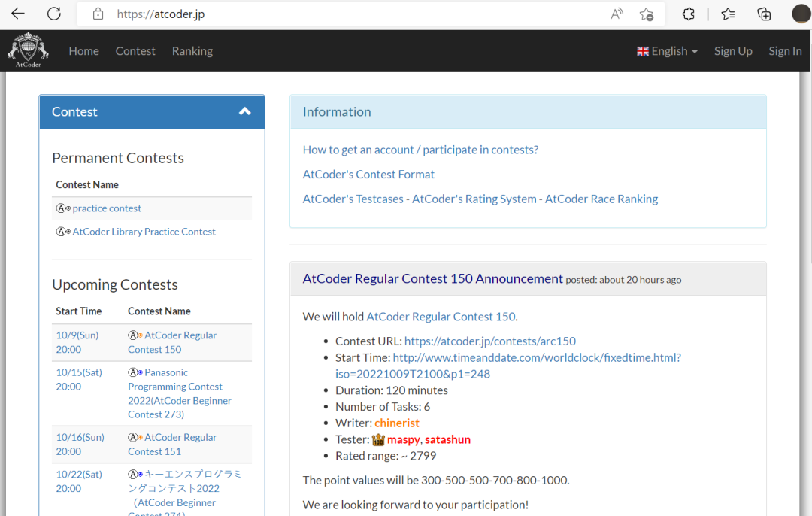The width and height of the screenshot is (812, 516).
Task: Open the timeanddate Start Time link
Action: tap(508, 366)
